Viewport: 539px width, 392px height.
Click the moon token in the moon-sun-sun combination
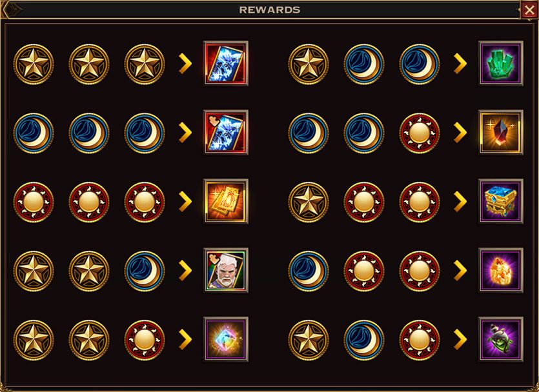[x=309, y=271]
